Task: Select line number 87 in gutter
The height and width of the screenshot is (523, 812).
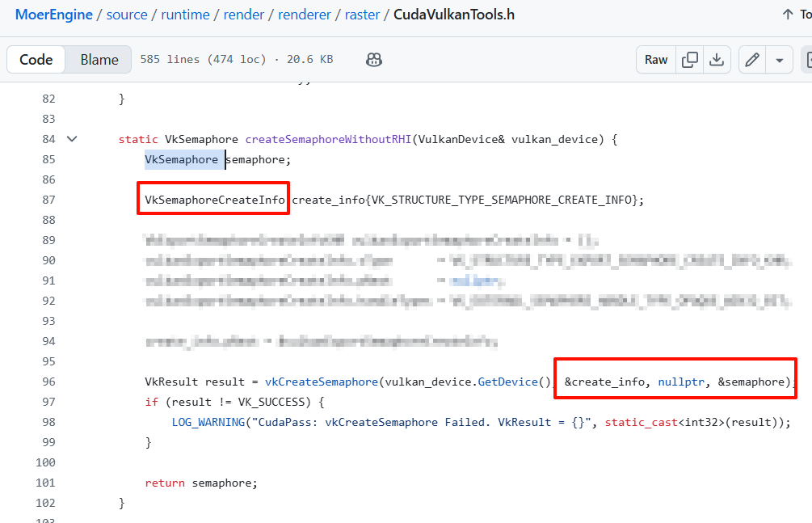Action: click(48, 200)
